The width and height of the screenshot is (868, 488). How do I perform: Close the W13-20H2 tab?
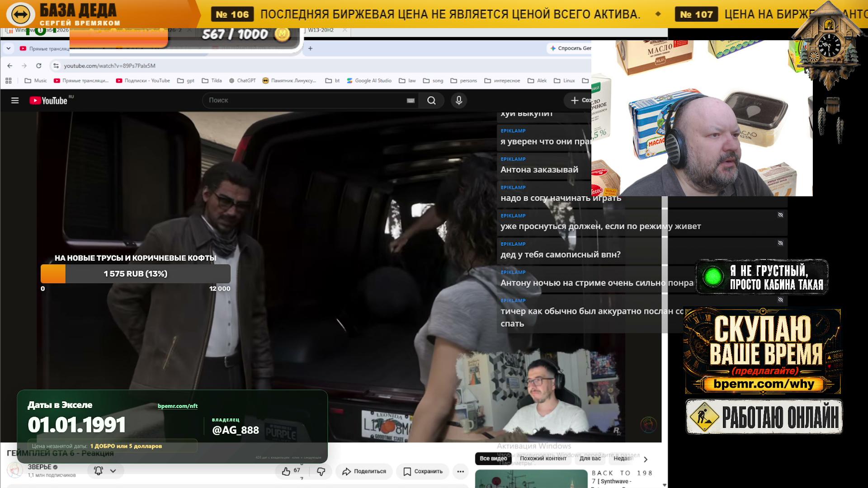point(345,30)
